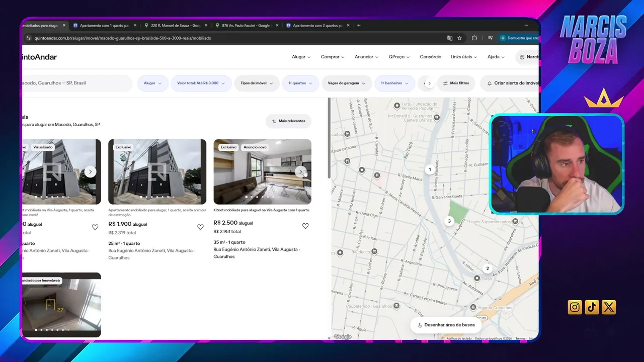Open the R$ 1.900 apartment listing photo

tap(157, 172)
